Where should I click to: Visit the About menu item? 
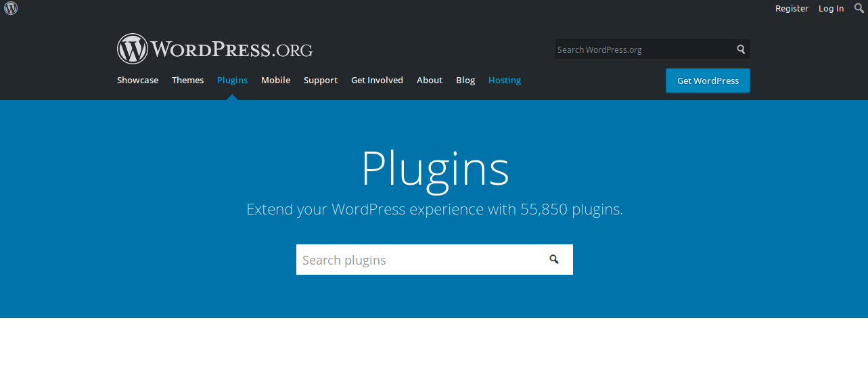[429, 80]
